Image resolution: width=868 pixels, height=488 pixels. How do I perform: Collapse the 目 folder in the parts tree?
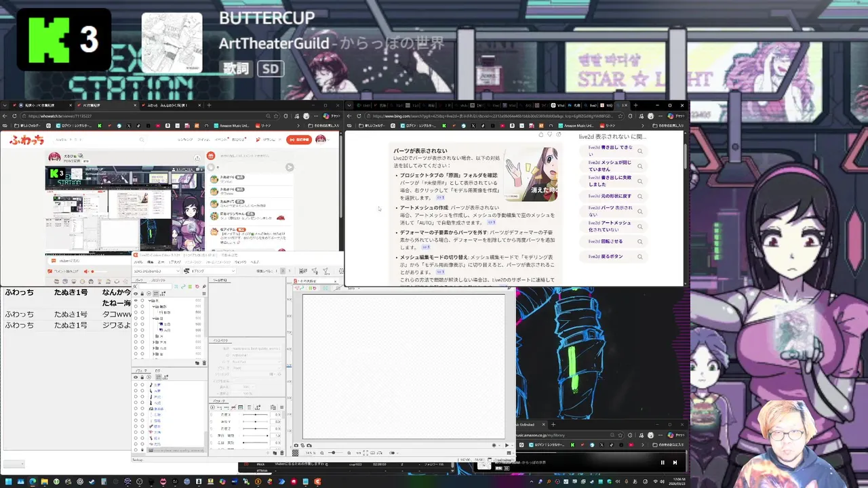pos(154,319)
